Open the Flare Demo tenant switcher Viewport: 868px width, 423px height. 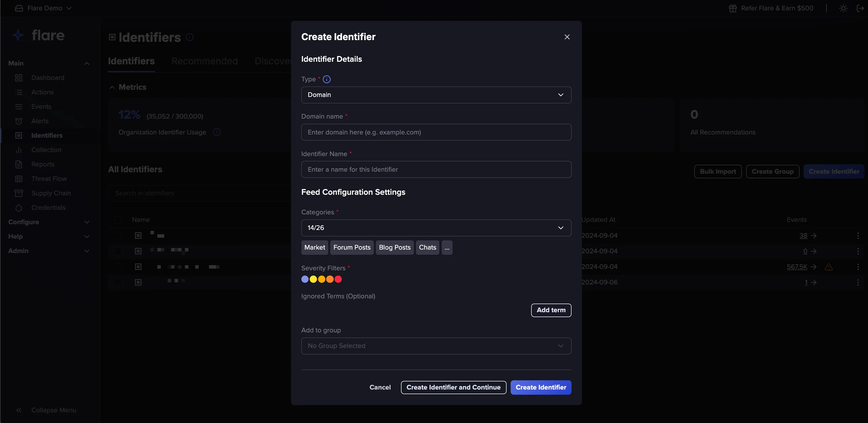click(x=44, y=8)
